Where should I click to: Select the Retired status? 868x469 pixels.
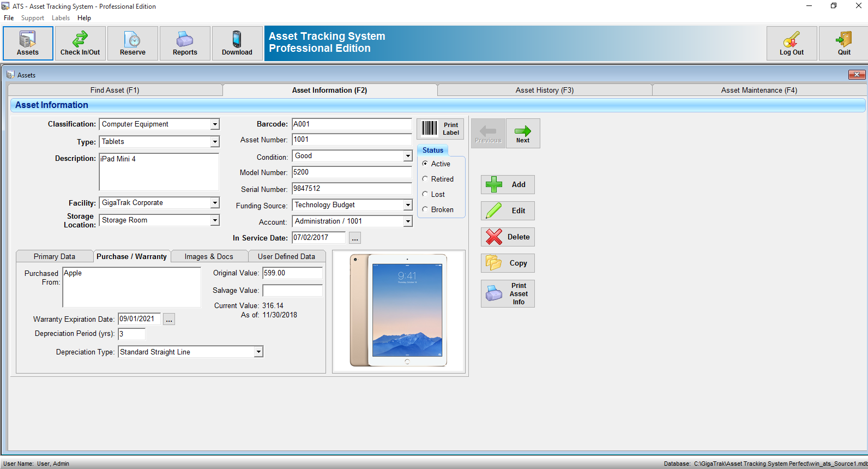click(425, 179)
